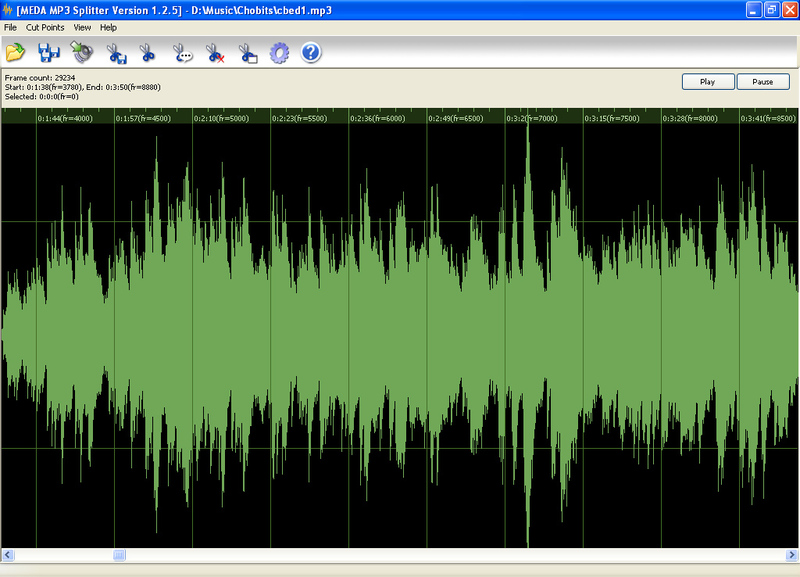
Task: Click the Pause button
Action: click(763, 82)
